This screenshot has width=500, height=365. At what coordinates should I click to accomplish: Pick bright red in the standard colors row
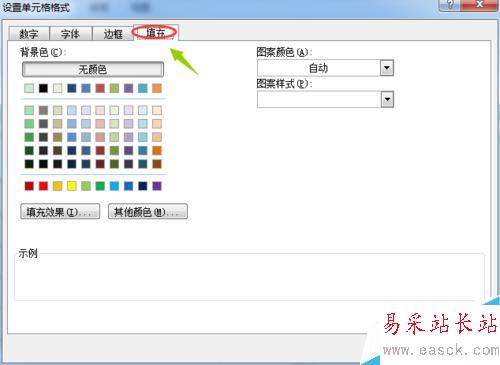click(43, 186)
